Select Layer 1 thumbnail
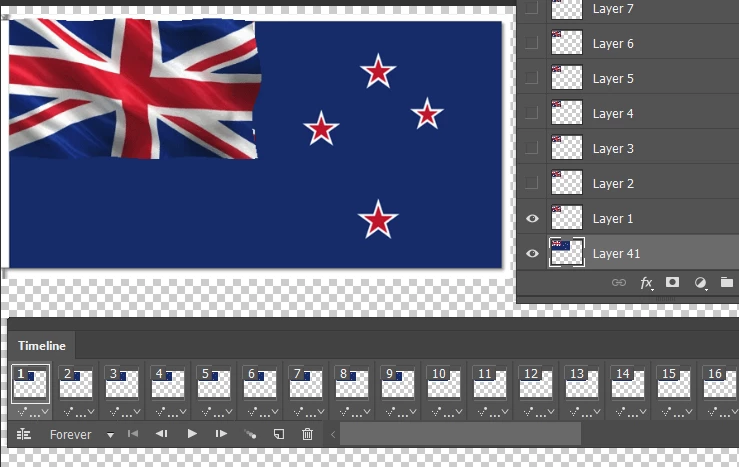This screenshot has width=739, height=467. (567, 217)
